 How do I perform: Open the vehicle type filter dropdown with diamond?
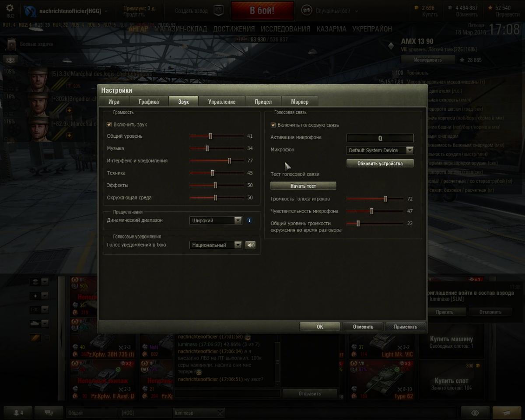[39, 296]
